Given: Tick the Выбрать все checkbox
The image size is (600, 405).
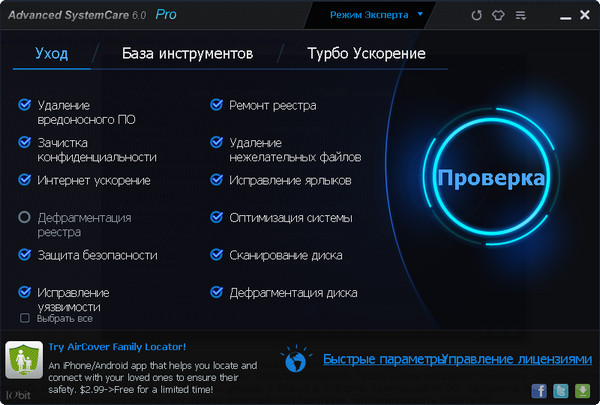Looking at the screenshot, I should (25, 318).
